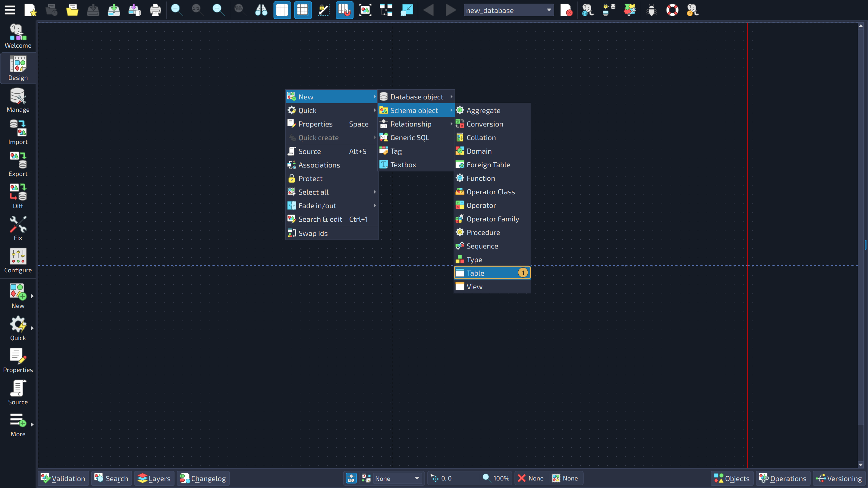Viewport: 868px width, 488px height.
Task: Open the Fix model tool
Action: pos(18,228)
